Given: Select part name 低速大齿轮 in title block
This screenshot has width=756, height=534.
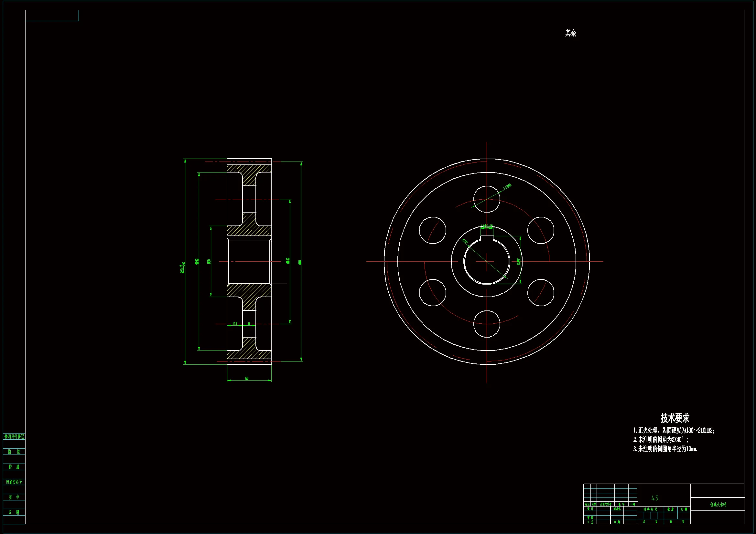Looking at the screenshot, I should [718, 505].
